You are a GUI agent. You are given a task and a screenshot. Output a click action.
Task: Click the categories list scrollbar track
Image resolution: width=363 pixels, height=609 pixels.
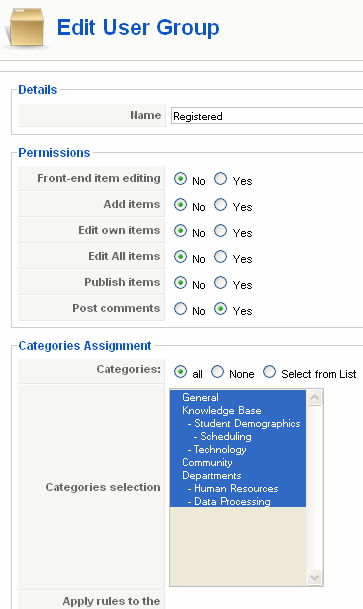click(314, 487)
